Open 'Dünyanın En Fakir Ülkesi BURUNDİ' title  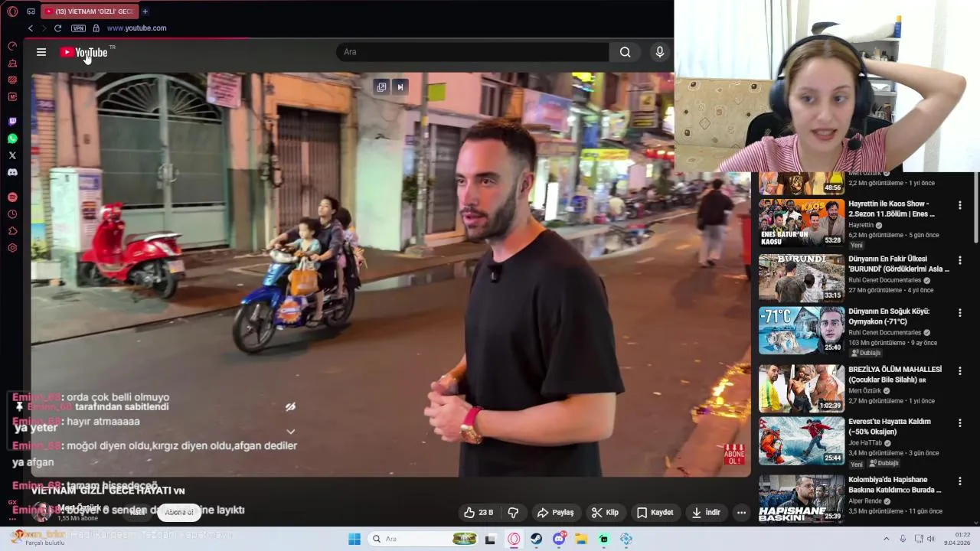pos(899,264)
